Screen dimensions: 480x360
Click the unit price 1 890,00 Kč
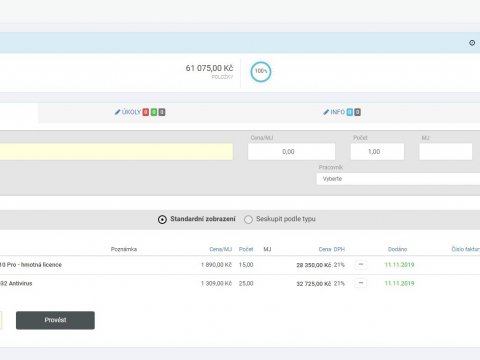coord(216,265)
